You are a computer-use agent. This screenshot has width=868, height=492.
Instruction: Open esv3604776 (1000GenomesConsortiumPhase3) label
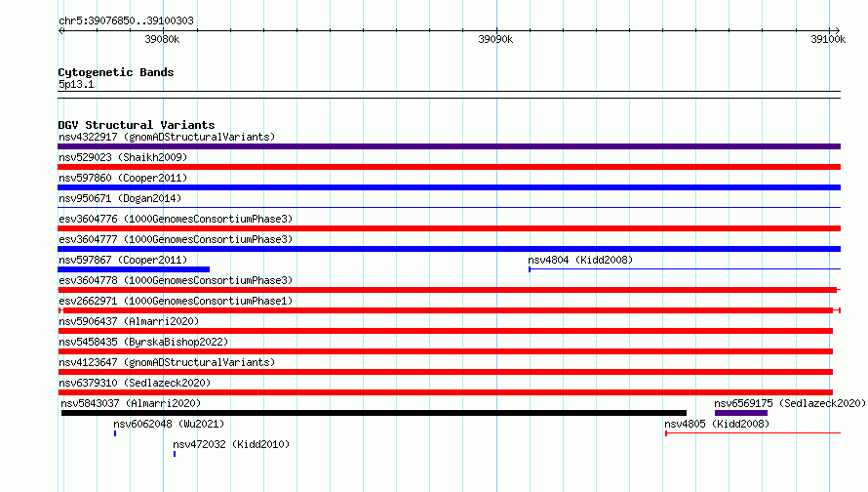coord(176,219)
